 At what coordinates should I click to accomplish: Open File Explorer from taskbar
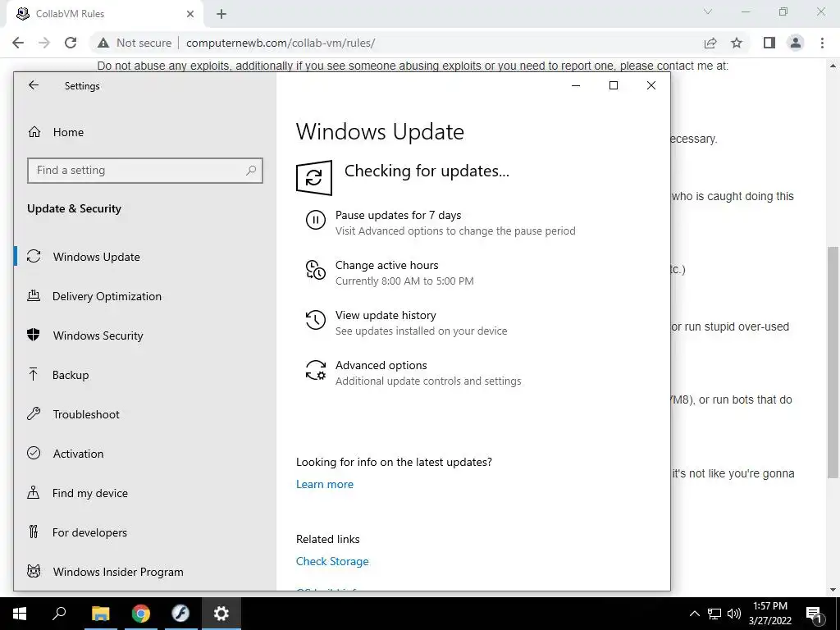pos(100,614)
